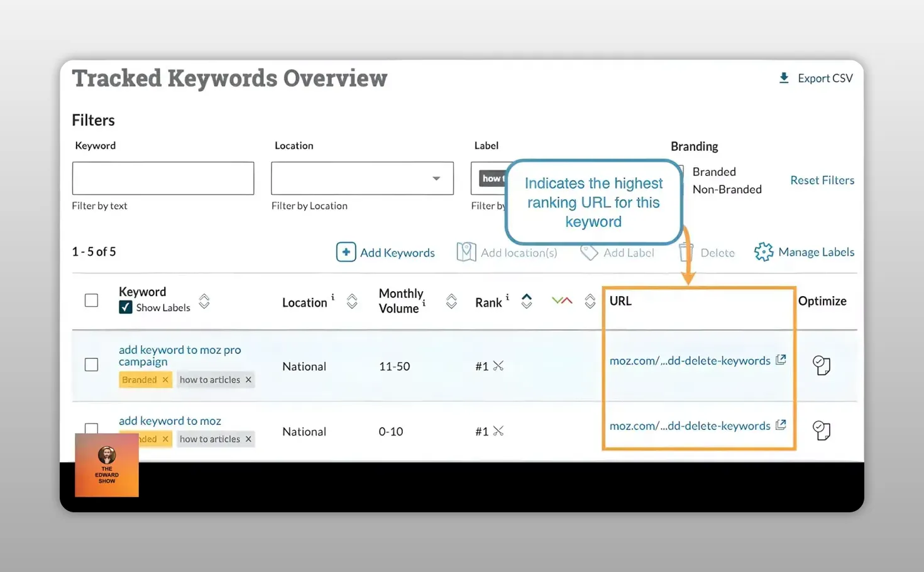Sort the table by the Keyword column
924x572 pixels.
tap(204, 301)
